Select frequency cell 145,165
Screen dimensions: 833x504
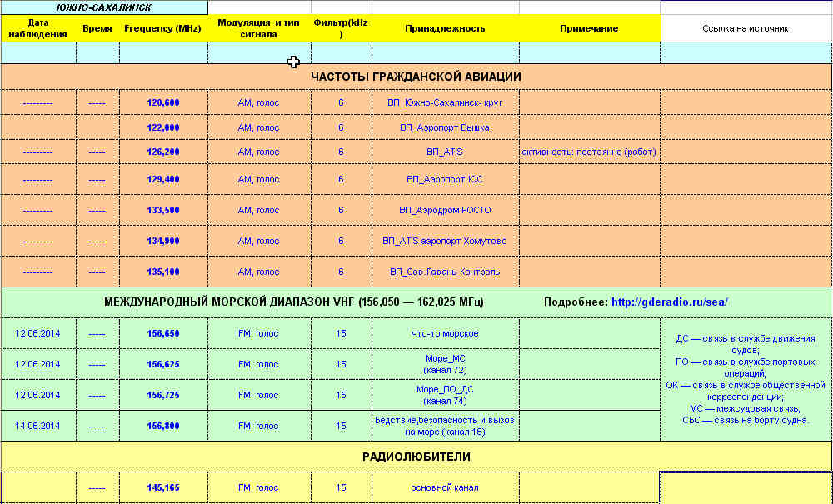pos(163,487)
